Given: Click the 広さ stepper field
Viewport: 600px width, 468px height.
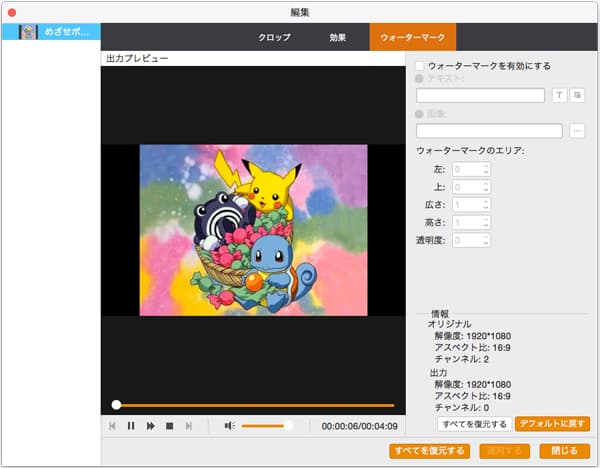Looking at the screenshot, I should (x=471, y=205).
